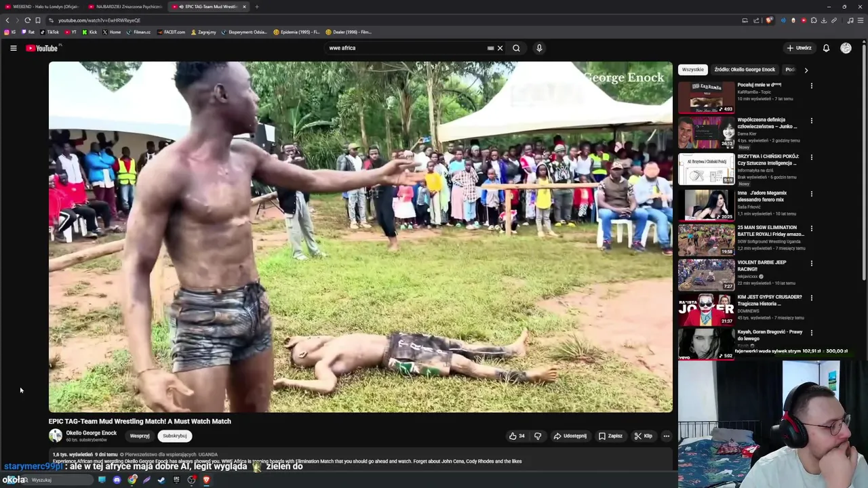
Task: Share the video via Udostępnij
Action: [x=570, y=436]
